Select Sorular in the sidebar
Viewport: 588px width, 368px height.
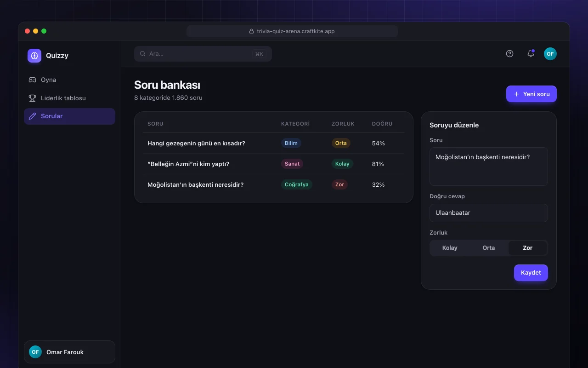[x=69, y=116]
